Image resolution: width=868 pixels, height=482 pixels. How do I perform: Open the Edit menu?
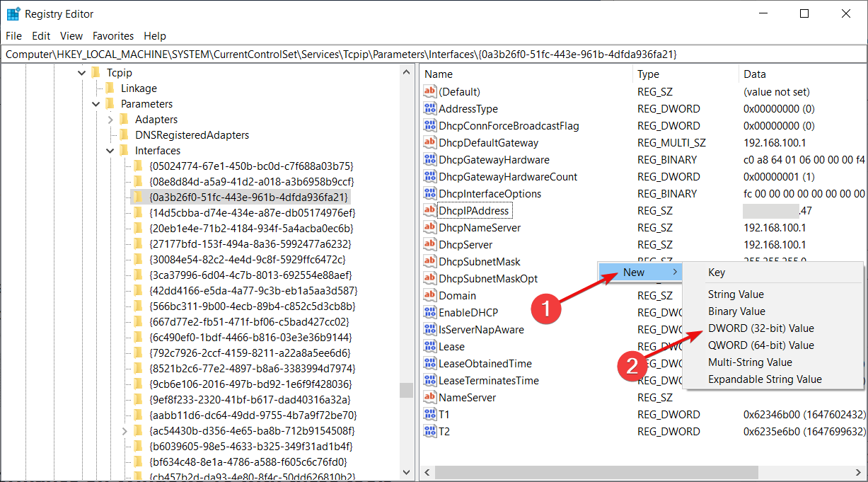coord(41,35)
